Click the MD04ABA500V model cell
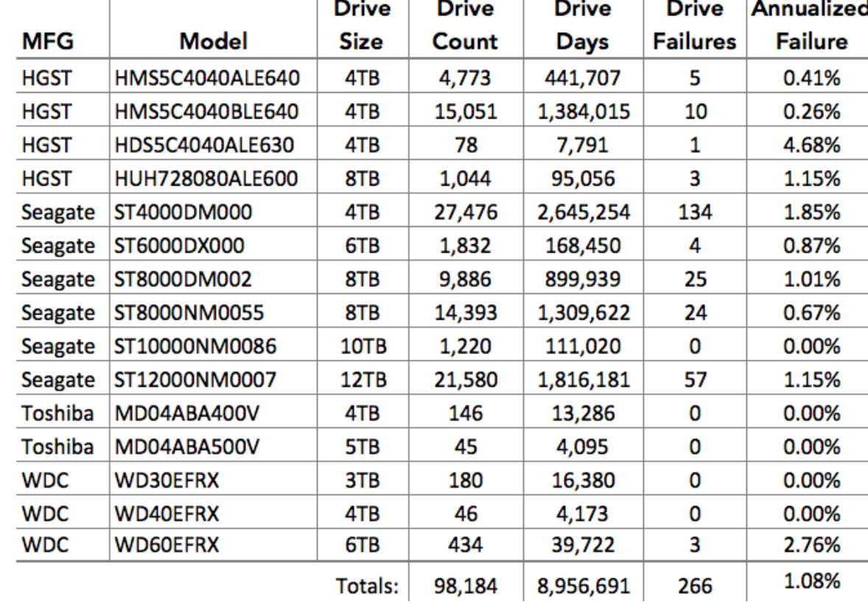Image resolution: width=868 pixels, height=604 pixels. (x=186, y=447)
